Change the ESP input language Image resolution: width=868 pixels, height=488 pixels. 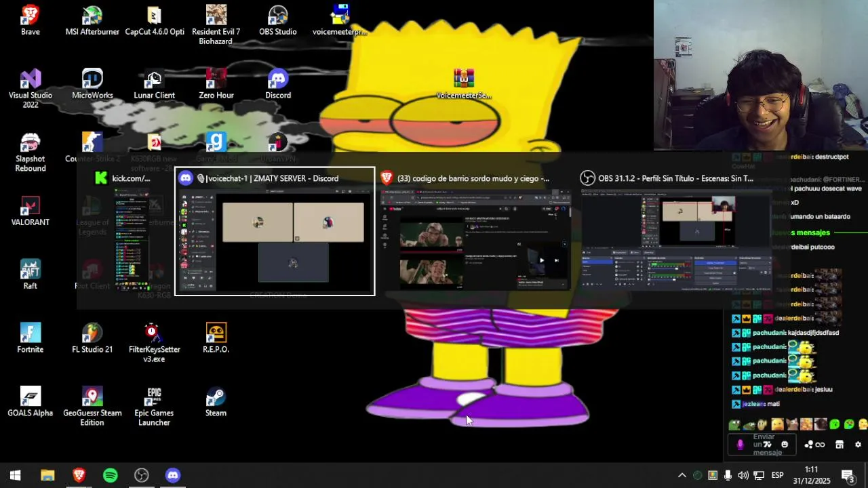(777, 475)
